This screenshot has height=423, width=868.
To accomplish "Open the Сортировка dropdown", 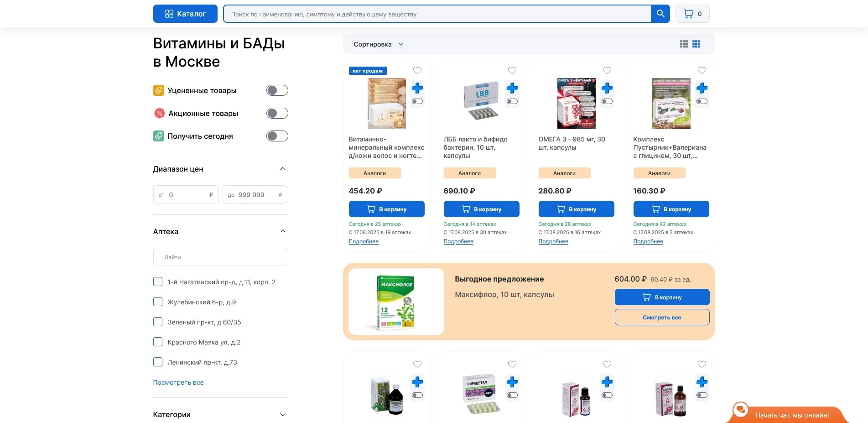I will 378,44.
